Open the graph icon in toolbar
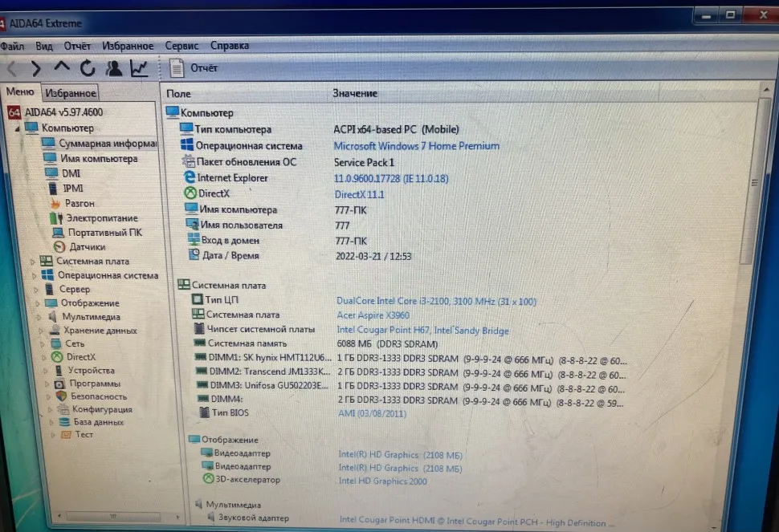 pyautogui.click(x=139, y=68)
